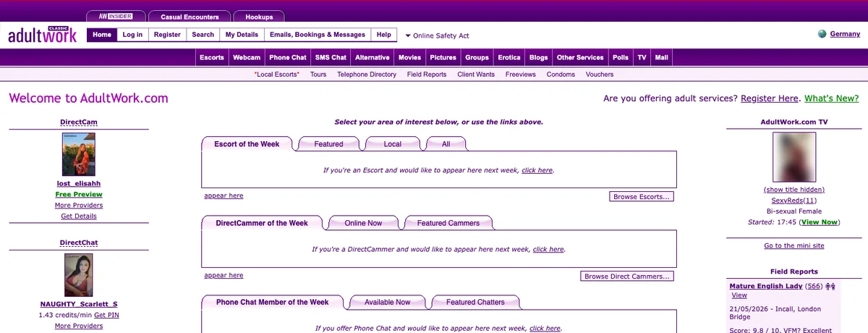
Task: Click Go to the mini site link
Action: 794,245
